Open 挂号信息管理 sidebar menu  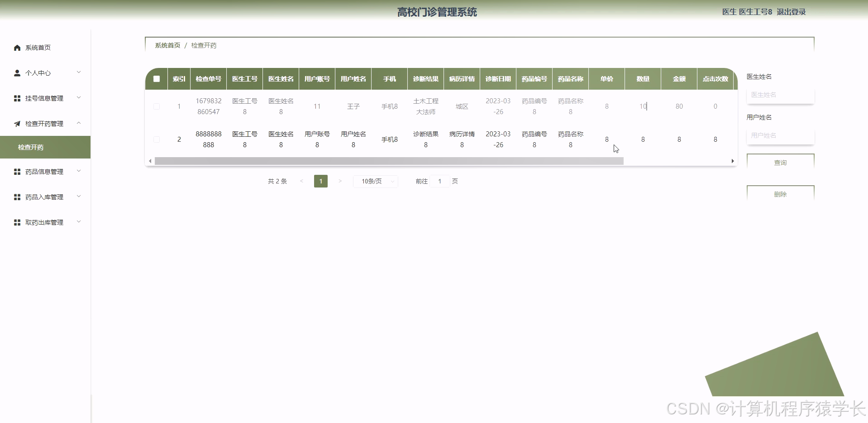(x=45, y=98)
